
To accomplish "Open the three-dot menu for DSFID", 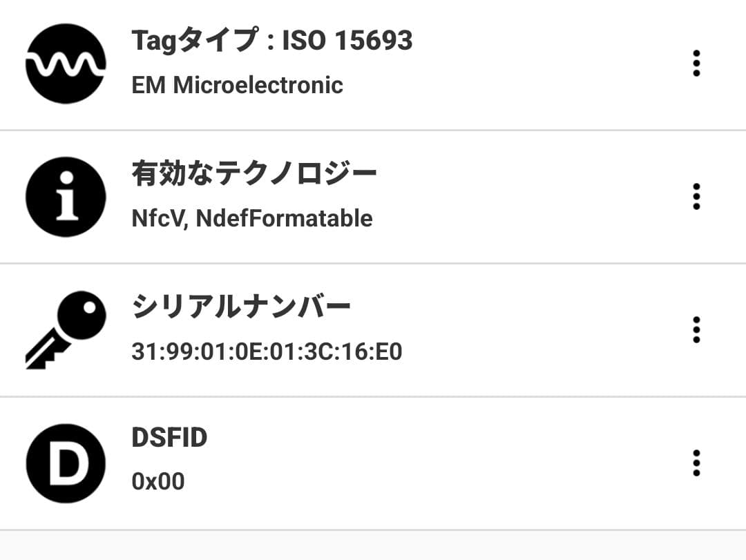I will pyautogui.click(x=696, y=463).
